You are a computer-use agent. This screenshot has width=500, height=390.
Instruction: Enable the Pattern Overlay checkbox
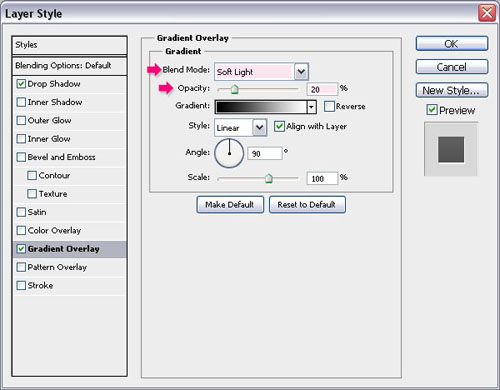(x=21, y=267)
